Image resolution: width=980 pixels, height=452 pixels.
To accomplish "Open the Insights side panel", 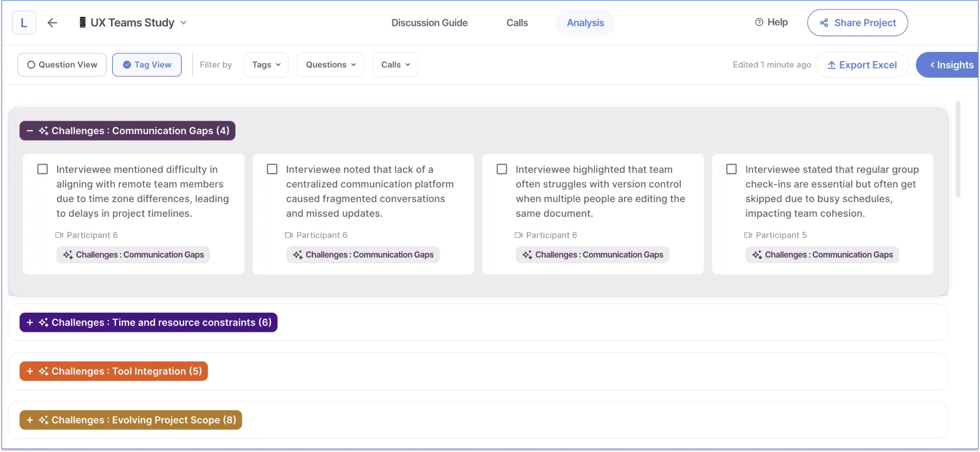I will pyautogui.click(x=947, y=65).
